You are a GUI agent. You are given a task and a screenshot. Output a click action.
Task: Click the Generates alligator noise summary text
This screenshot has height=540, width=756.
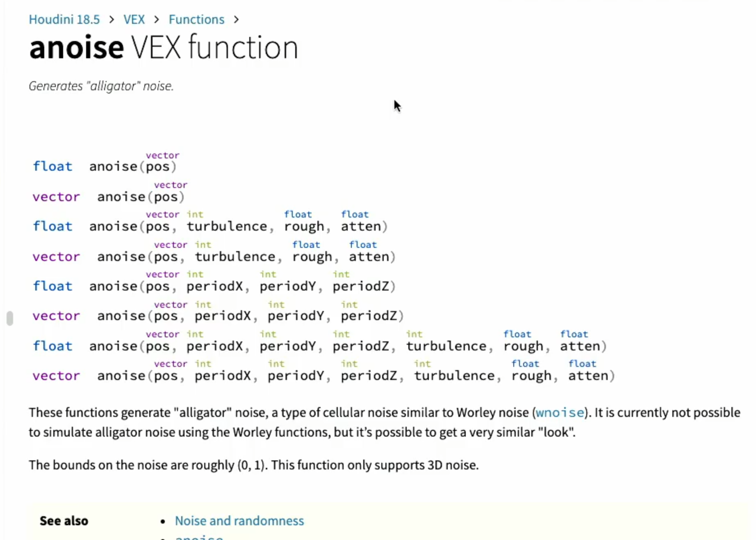point(101,86)
